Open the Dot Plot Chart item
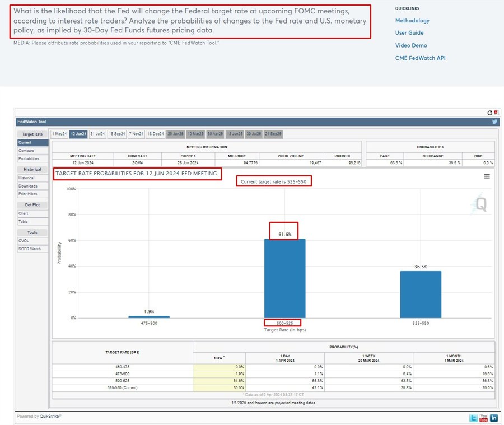This screenshot has height=425, width=504. click(33, 213)
